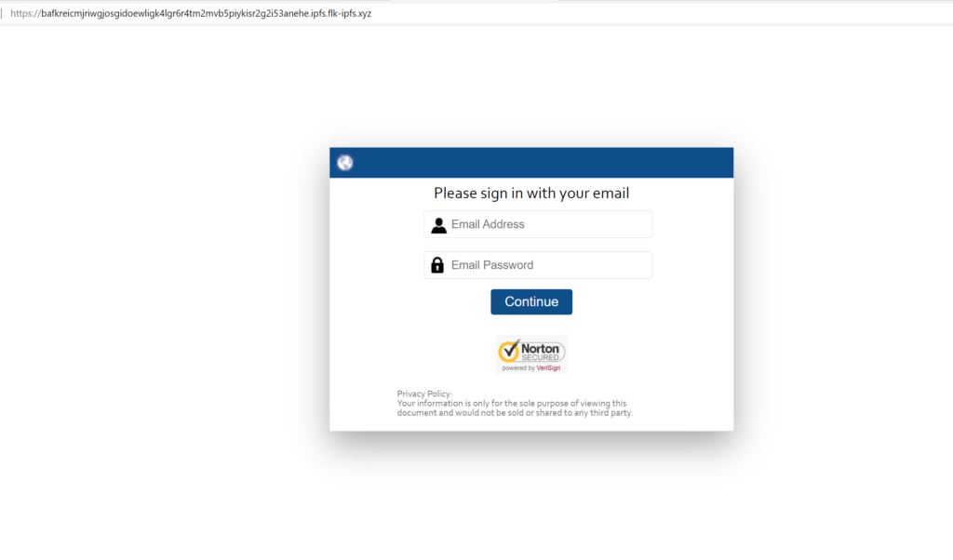The width and height of the screenshot is (953, 560).
Task: Click the yellow Norton checkmark icon
Action: tap(509, 351)
